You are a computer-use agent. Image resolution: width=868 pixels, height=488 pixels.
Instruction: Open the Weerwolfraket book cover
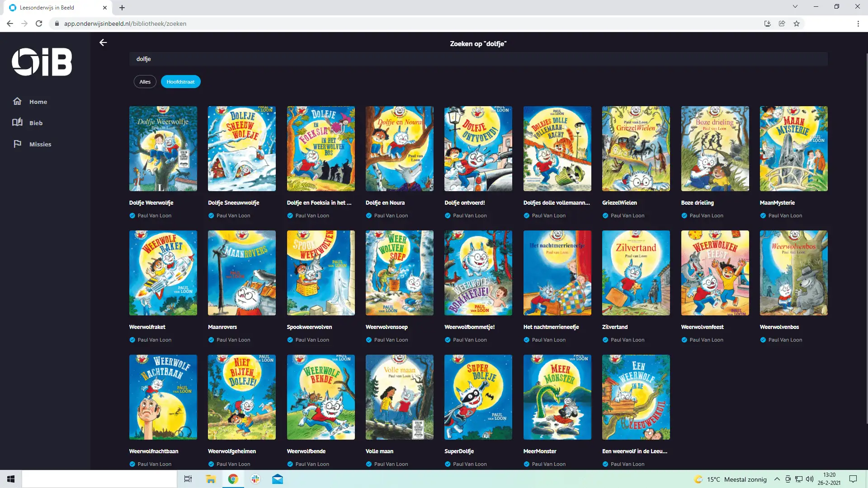[x=163, y=273]
